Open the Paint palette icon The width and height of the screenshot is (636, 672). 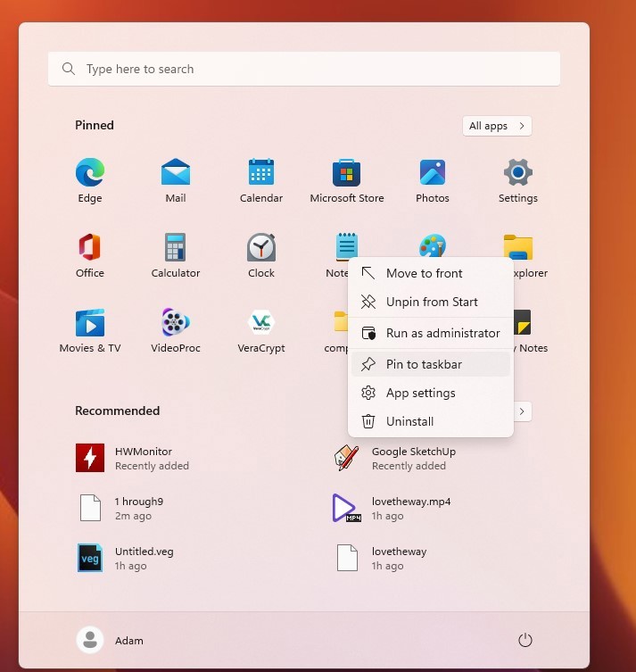click(432, 245)
